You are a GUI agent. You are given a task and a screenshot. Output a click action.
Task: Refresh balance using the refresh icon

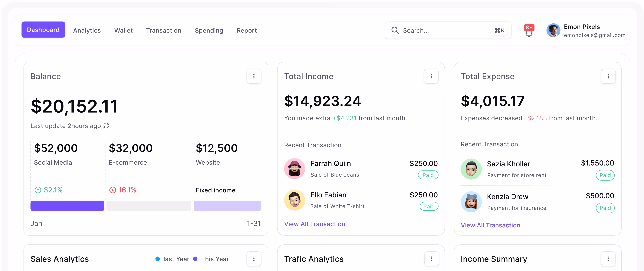[106, 126]
